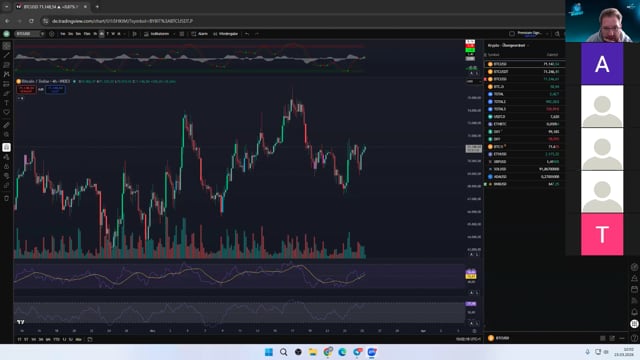Viewport: 640px width, 360px height.
Task: Open the USD currency dropdown on price scale
Action: [473, 81]
